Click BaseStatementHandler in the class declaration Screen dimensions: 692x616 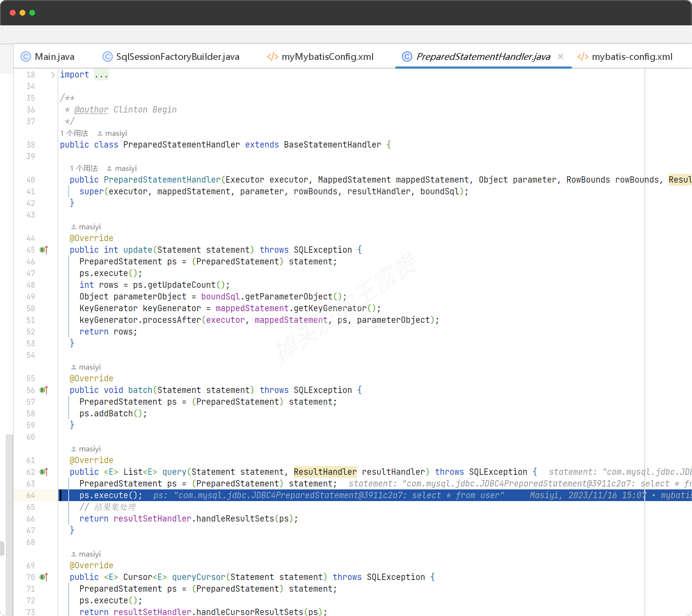pos(333,145)
